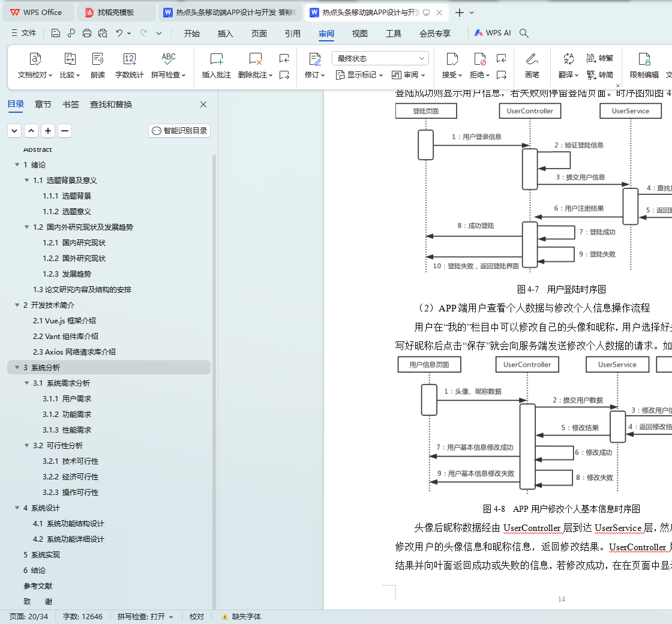Switch to 插入 ribbon tab

225,34
